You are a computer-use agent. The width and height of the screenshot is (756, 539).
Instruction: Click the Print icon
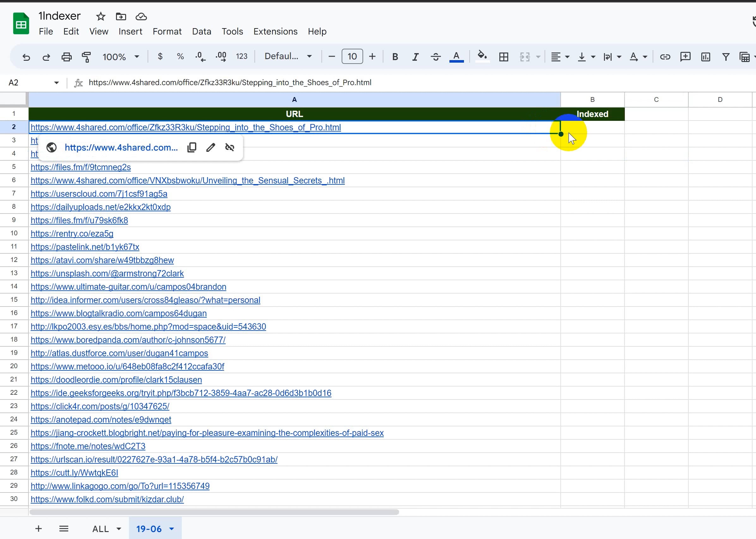[66, 57]
